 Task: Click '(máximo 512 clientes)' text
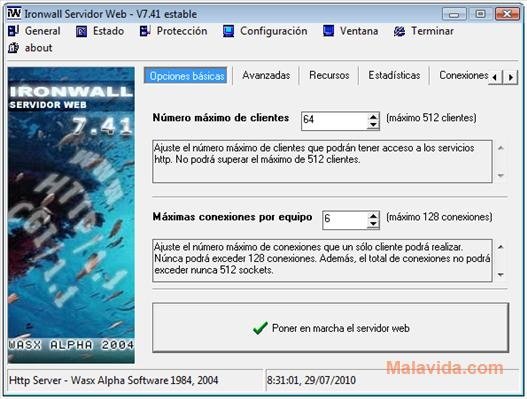431,118
